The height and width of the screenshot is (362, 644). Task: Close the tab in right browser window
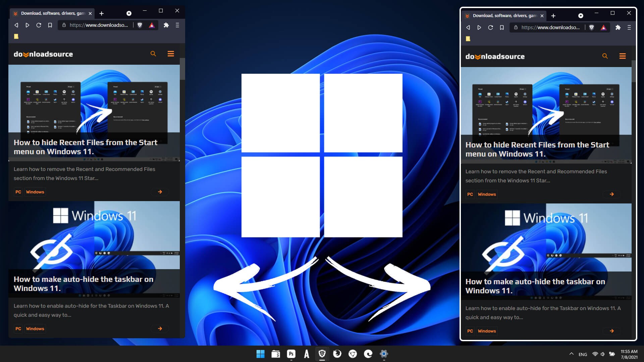tap(542, 16)
